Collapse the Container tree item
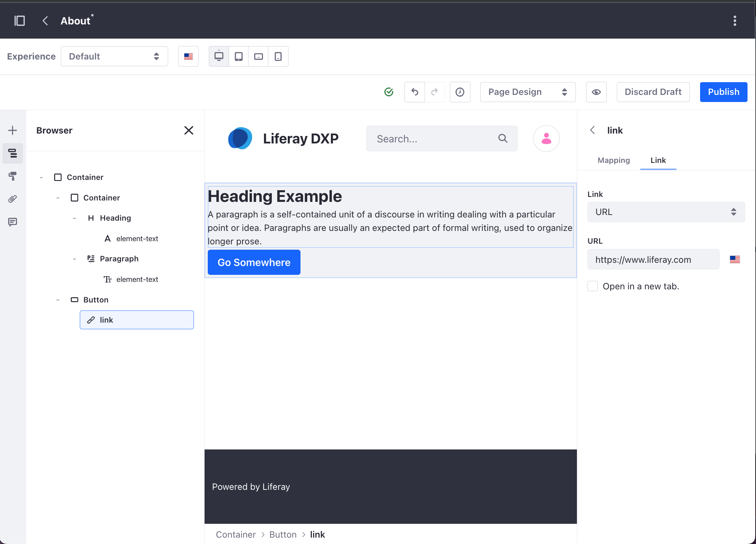Image resolution: width=756 pixels, height=544 pixels. point(42,177)
